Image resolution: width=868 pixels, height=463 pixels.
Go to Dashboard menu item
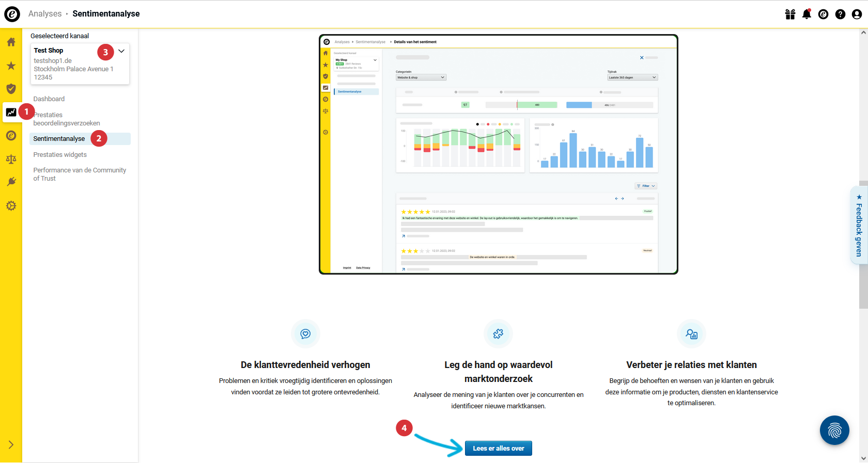pos(49,99)
